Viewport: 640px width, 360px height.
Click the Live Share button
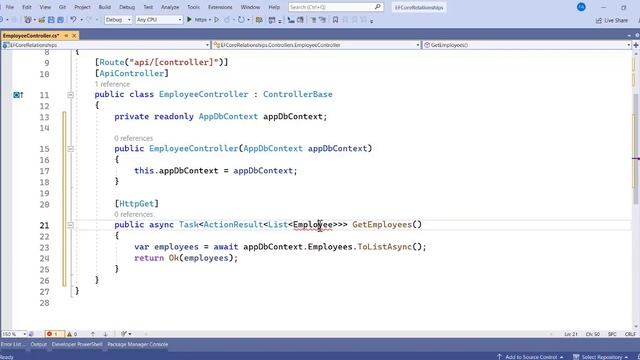point(612,20)
